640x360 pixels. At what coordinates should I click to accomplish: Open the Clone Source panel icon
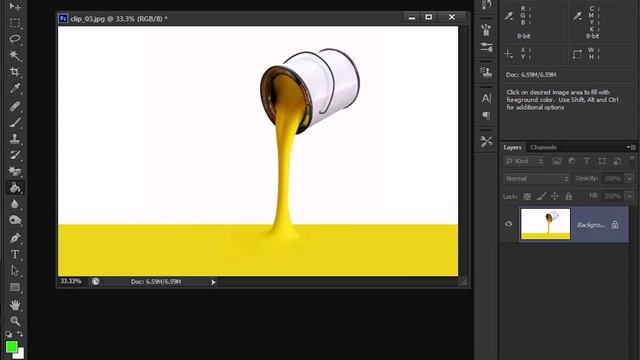tap(486, 72)
